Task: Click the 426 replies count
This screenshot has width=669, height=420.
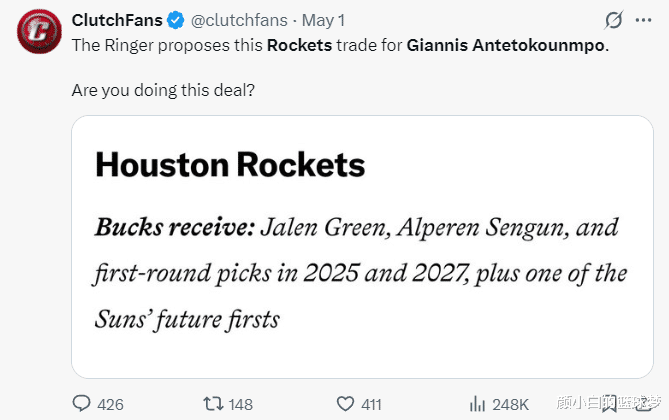Action: (110, 404)
